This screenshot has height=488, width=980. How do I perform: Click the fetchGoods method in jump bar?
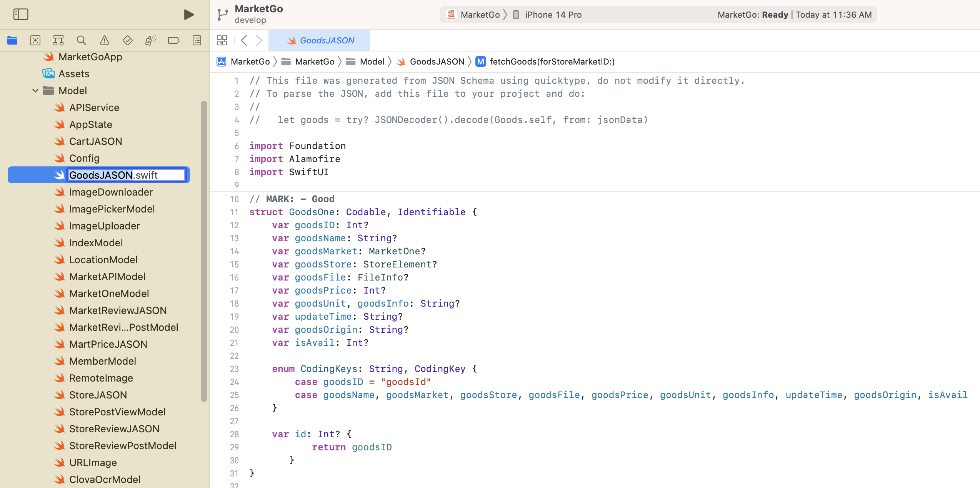point(552,61)
